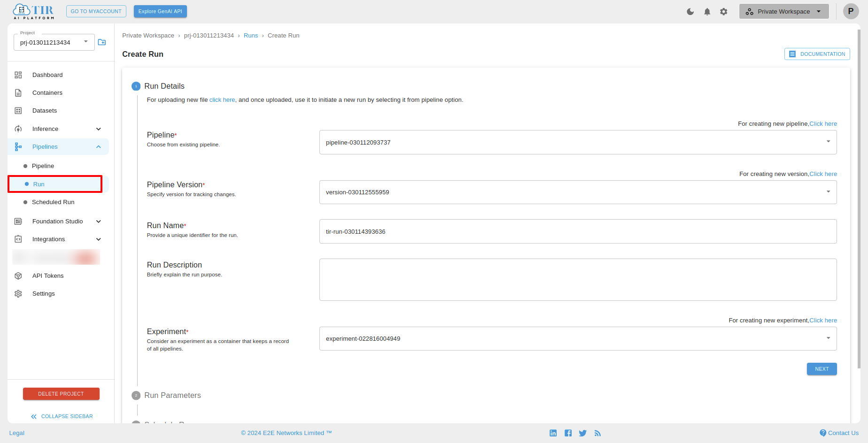
Task: Click the Pipelines tree icon
Action: pyautogui.click(x=18, y=147)
